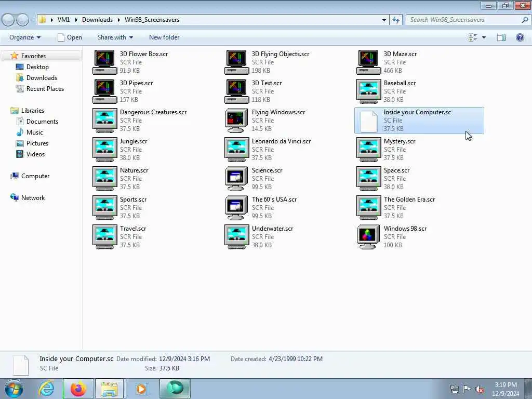Expand the arrow after VM1 breadcrumb
532x399 pixels.
tap(76, 20)
